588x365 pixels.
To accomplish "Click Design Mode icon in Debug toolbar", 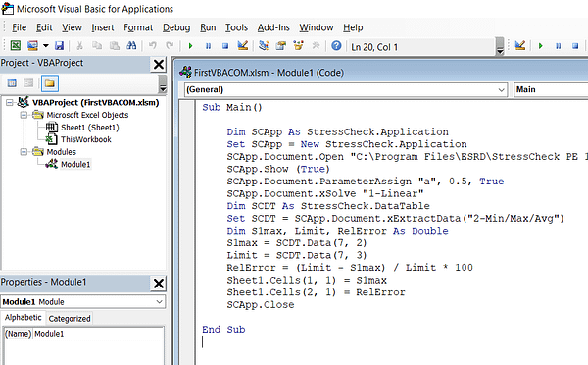I will [x=520, y=46].
